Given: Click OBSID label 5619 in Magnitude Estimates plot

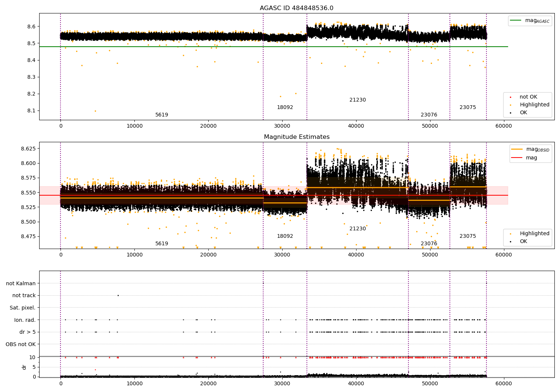Looking at the screenshot, I should point(162,244).
